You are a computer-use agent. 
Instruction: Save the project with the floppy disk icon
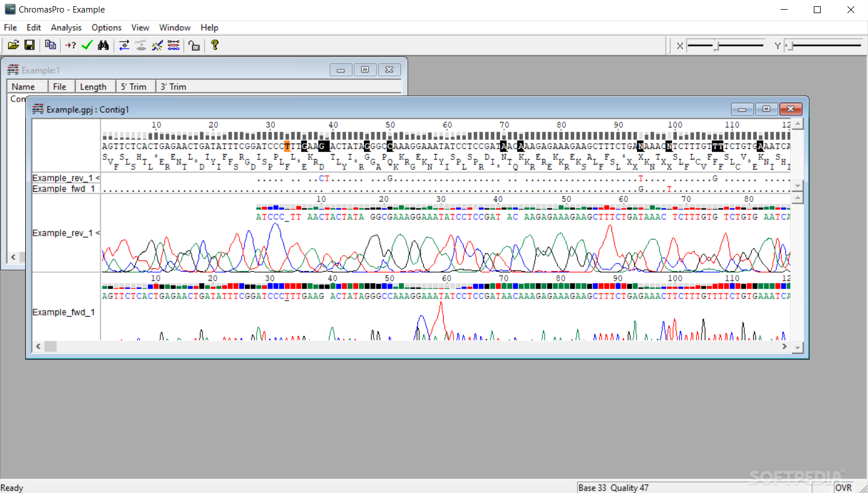tap(30, 45)
